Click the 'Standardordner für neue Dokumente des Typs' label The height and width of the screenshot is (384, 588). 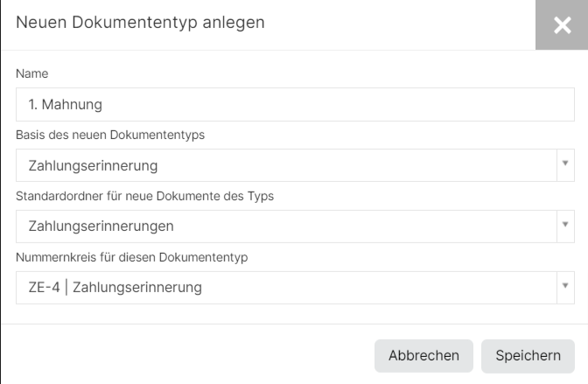pos(144,196)
